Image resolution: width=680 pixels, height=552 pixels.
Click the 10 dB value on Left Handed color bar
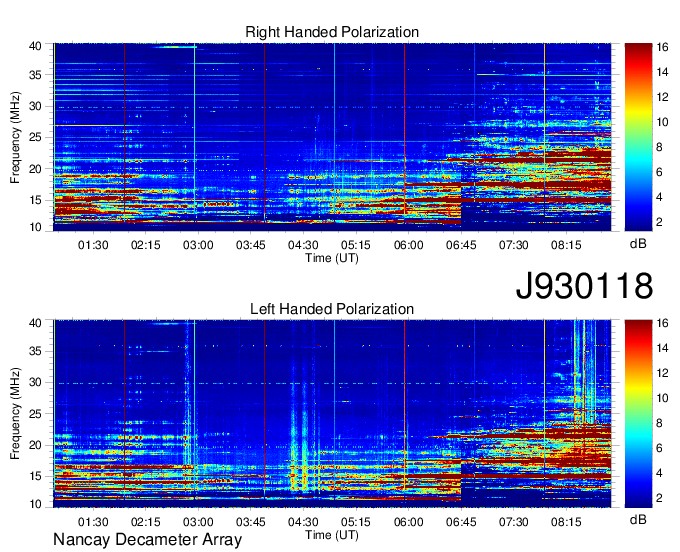(x=662, y=398)
